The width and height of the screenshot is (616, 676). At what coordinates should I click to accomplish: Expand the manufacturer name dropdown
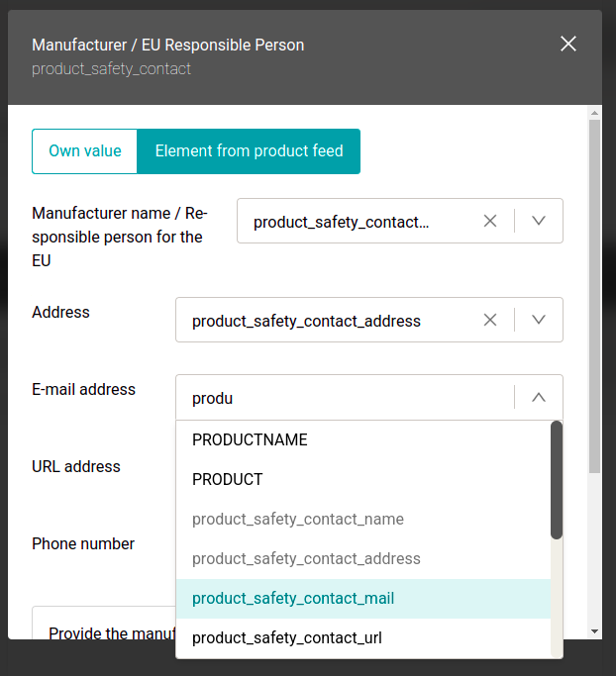point(539,222)
